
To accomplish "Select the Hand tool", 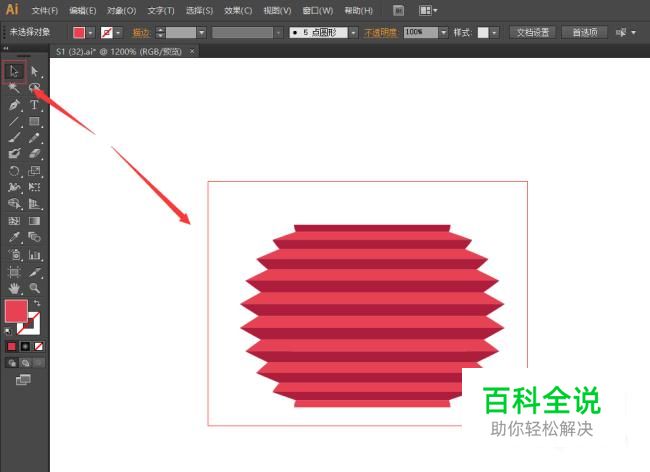I will (x=14, y=288).
